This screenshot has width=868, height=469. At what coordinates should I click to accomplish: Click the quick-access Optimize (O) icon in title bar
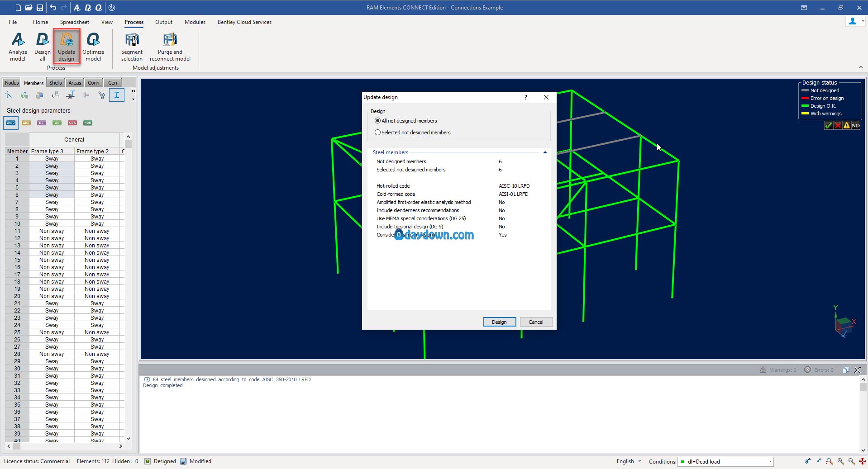[x=98, y=7]
